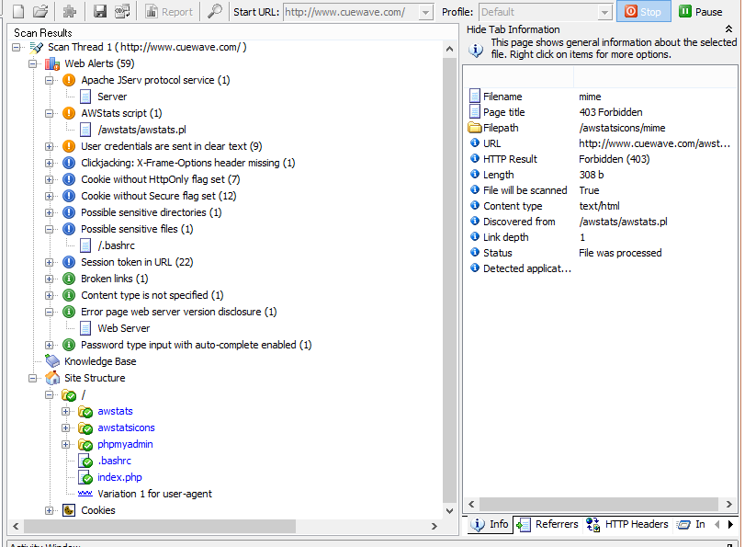Pause the current scan
Viewport: 756px width, 547px height.
pyautogui.click(x=701, y=12)
